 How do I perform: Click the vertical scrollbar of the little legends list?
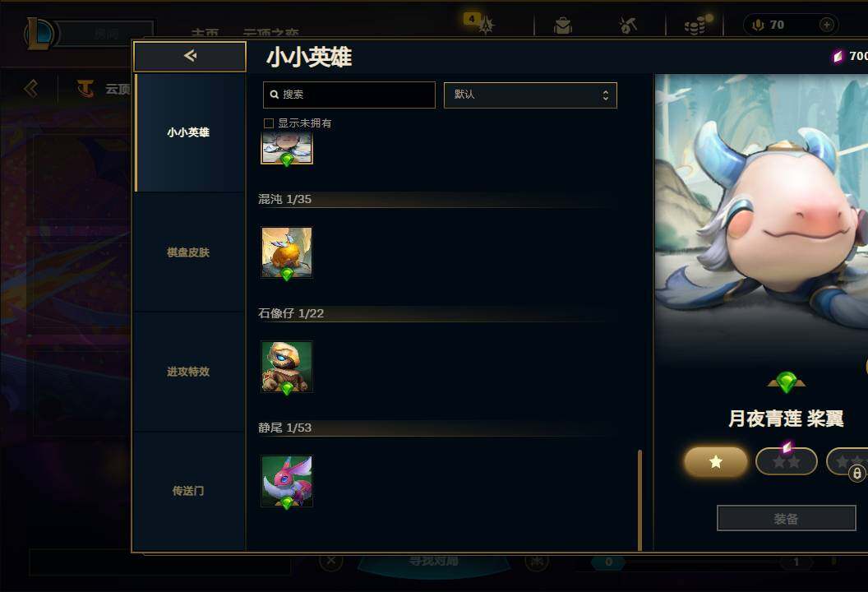click(x=640, y=500)
